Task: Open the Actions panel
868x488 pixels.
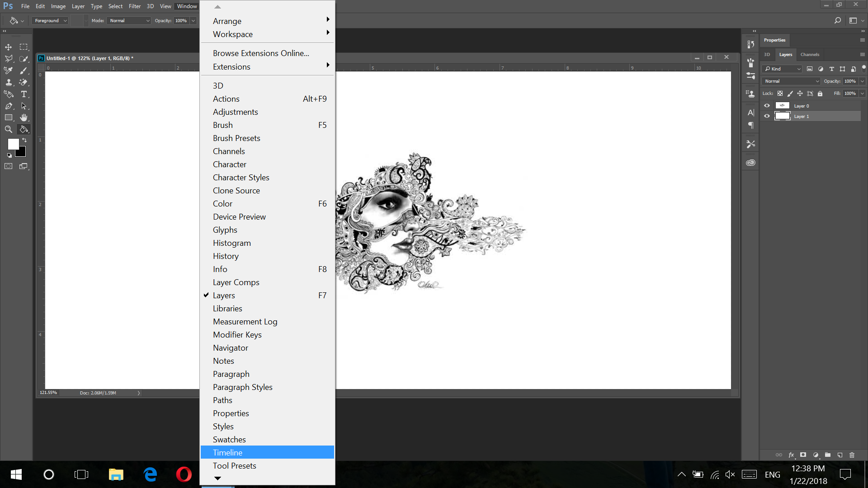Action: tap(226, 99)
